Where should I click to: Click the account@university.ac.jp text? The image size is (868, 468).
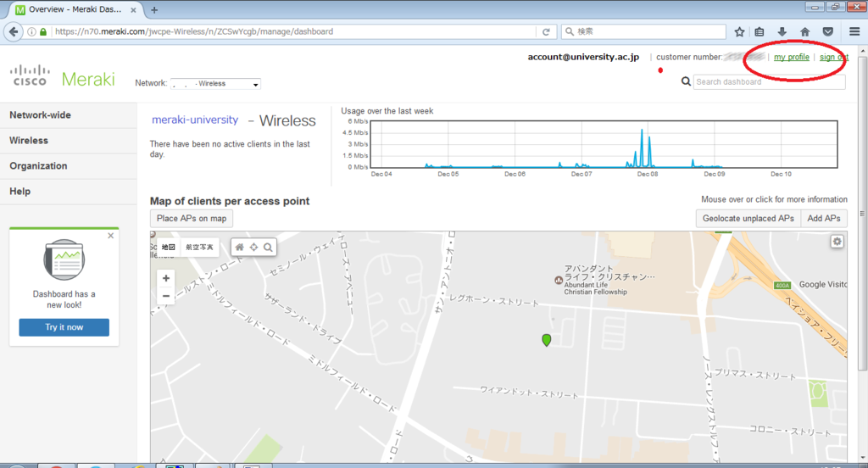coord(583,57)
